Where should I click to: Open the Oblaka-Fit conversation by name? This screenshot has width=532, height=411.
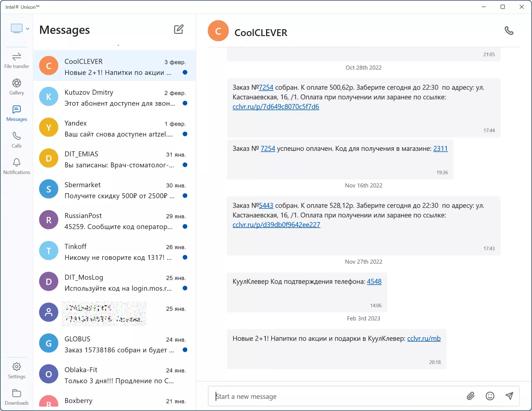point(81,370)
